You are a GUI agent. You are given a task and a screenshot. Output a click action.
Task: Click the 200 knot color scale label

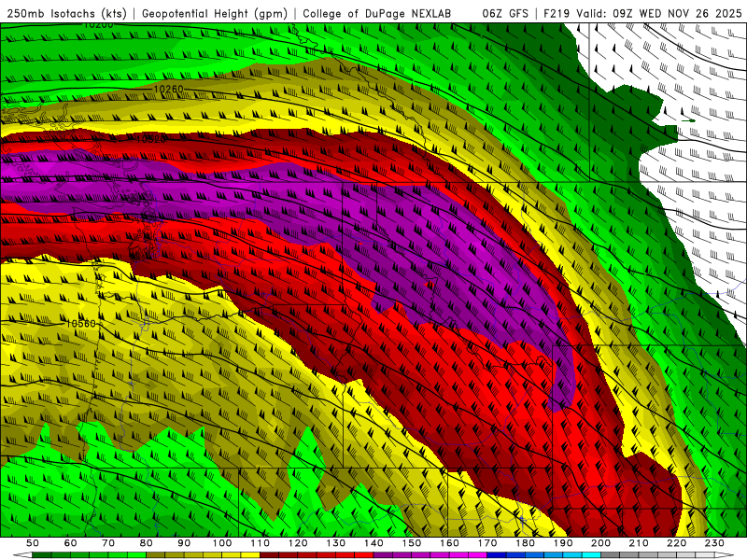601,543
